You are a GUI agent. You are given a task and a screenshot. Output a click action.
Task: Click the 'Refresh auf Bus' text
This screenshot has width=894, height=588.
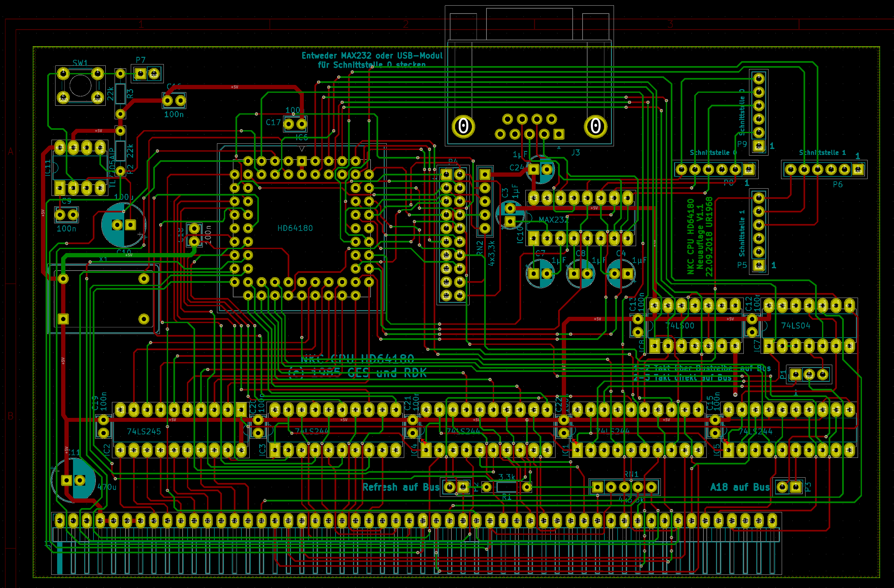pyautogui.click(x=401, y=487)
